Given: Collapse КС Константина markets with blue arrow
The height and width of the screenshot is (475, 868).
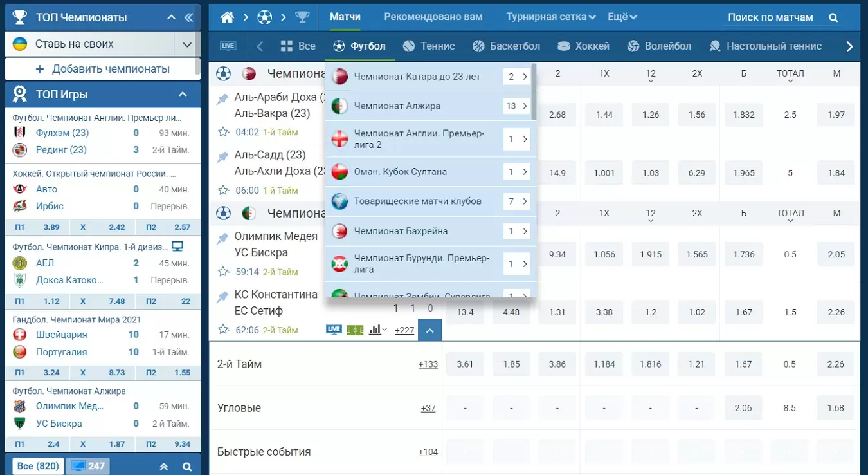Looking at the screenshot, I should tap(429, 330).
